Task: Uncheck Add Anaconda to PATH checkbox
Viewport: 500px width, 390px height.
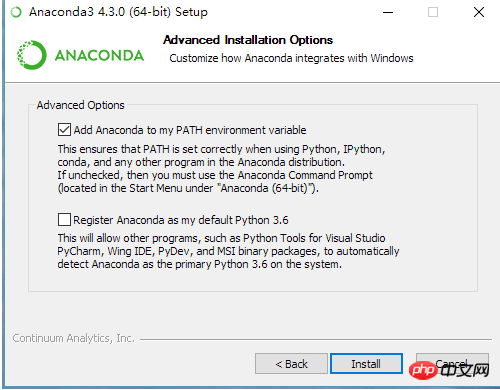Action: [64, 130]
